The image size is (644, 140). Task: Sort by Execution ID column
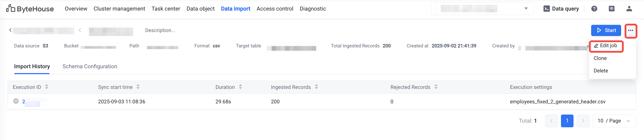(x=46, y=87)
